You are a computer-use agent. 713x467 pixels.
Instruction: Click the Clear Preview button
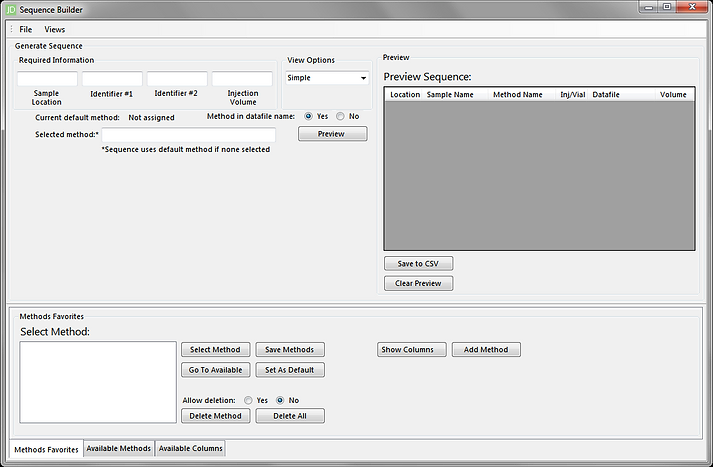(418, 283)
